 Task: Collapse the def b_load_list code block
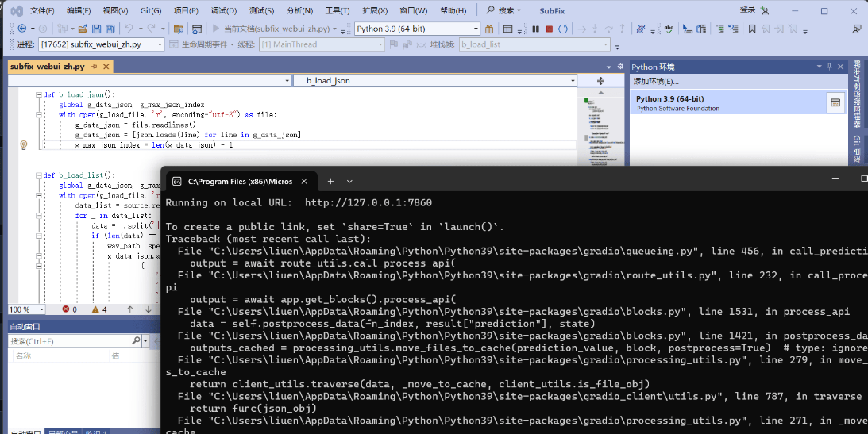click(x=38, y=175)
